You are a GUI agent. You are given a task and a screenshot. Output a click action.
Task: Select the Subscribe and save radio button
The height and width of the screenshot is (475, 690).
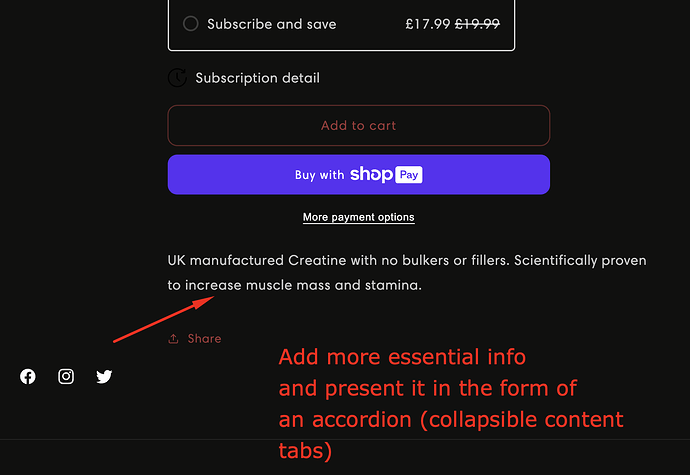click(x=191, y=24)
